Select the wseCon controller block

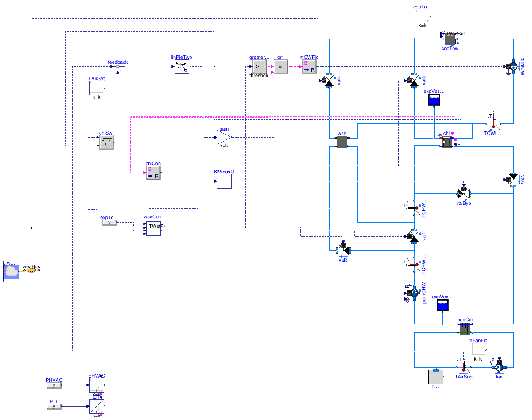pyautogui.click(x=153, y=228)
